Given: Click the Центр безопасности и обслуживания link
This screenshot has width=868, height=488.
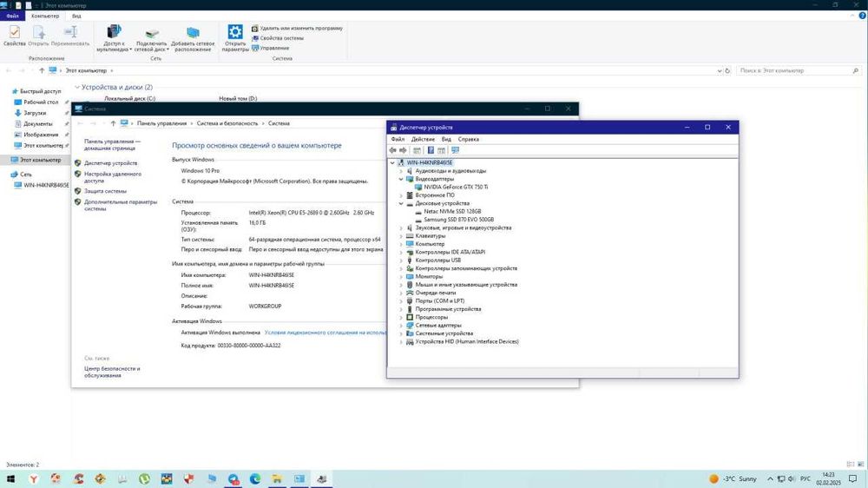Looking at the screenshot, I should tap(112, 372).
